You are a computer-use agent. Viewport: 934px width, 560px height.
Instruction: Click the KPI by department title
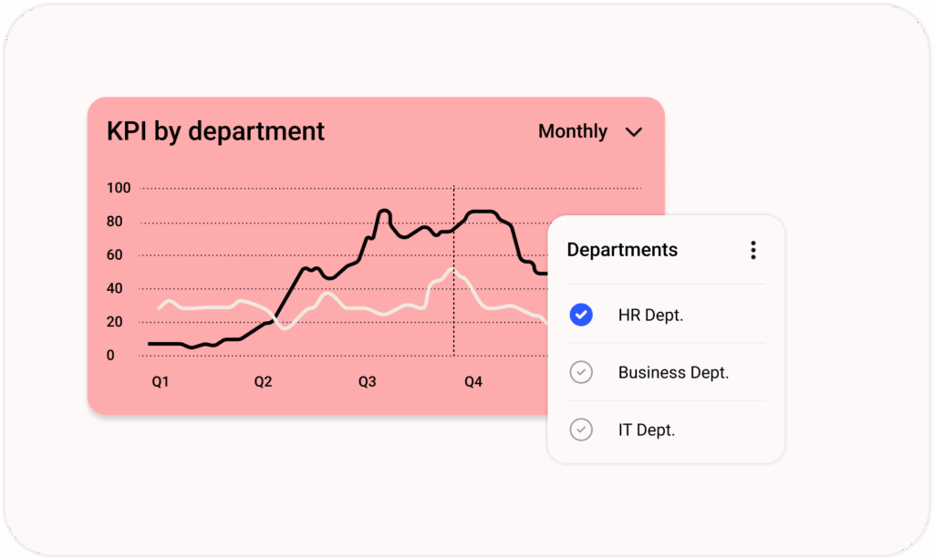[x=215, y=131]
